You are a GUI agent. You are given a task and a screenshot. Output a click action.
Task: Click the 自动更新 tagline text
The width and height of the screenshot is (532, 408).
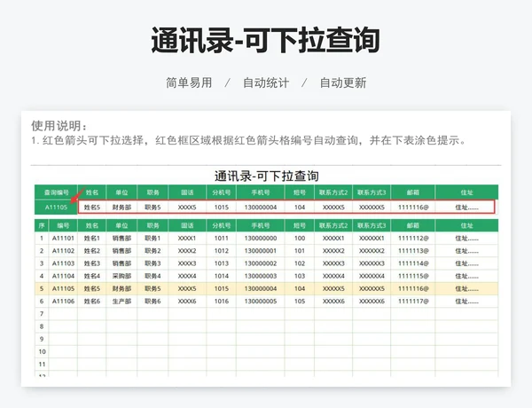tap(343, 82)
